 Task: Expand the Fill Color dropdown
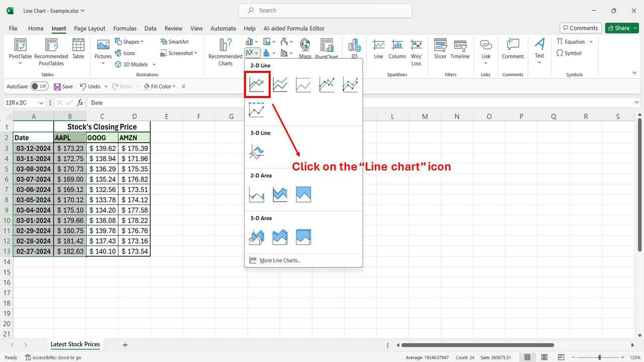coord(174,86)
